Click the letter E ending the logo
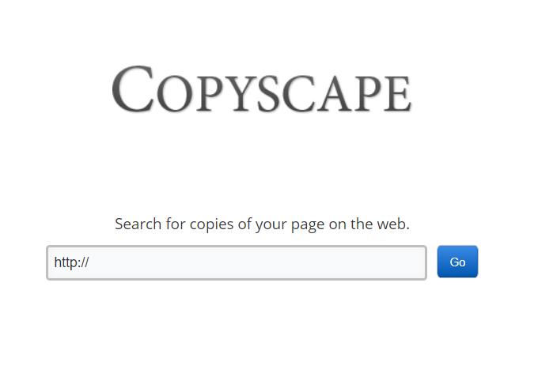The width and height of the screenshot is (538, 392). (398, 94)
